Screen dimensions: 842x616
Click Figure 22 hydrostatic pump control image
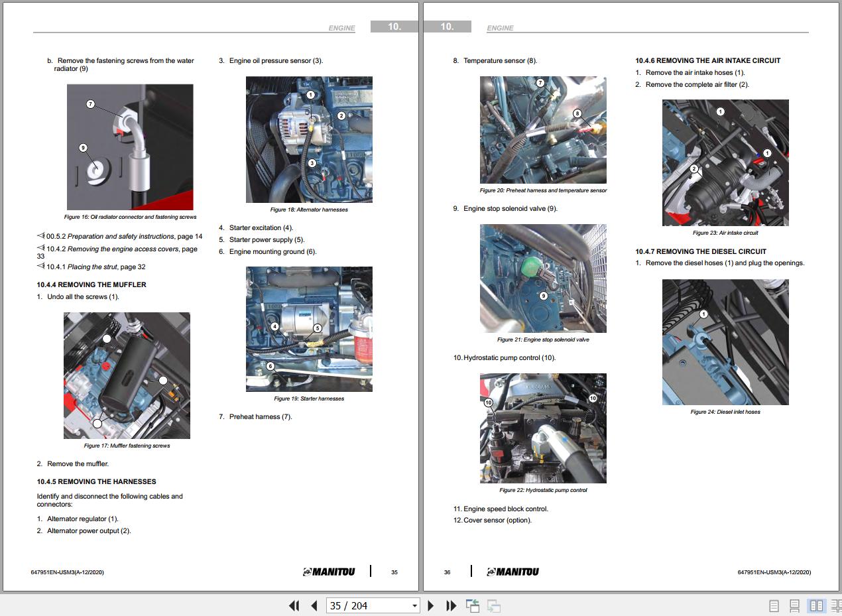(543, 428)
